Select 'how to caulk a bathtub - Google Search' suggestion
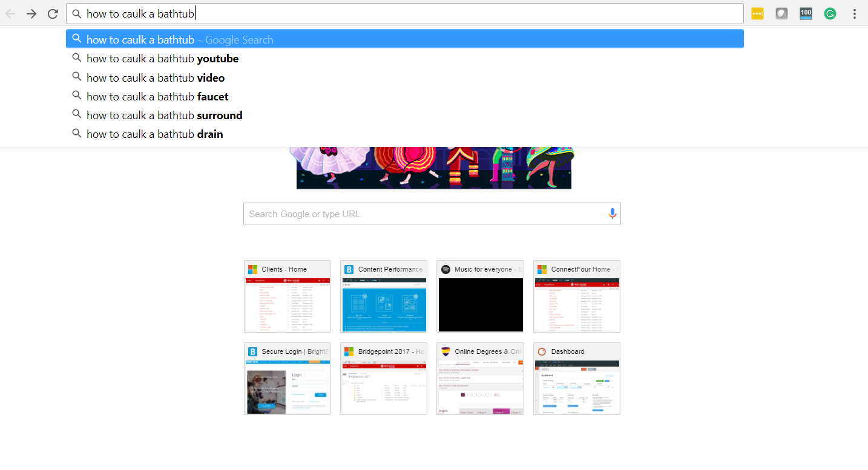The image size is (868, 470). click(x=404, y=39)
